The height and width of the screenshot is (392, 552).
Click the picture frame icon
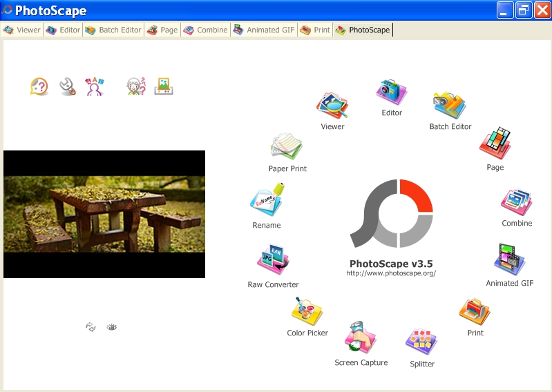tap(164, 86)
